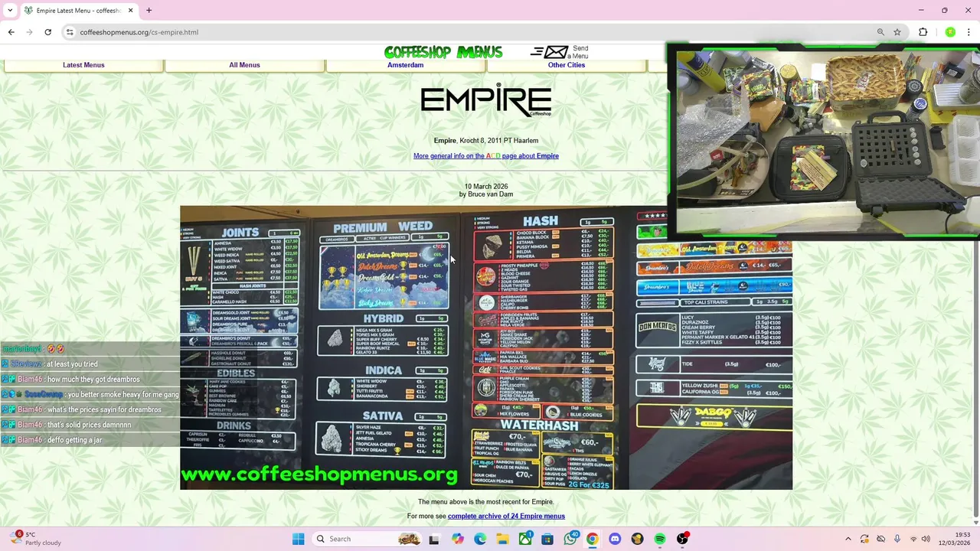Go back to the previous page
The image size is (980, 551).
(11, 32)
